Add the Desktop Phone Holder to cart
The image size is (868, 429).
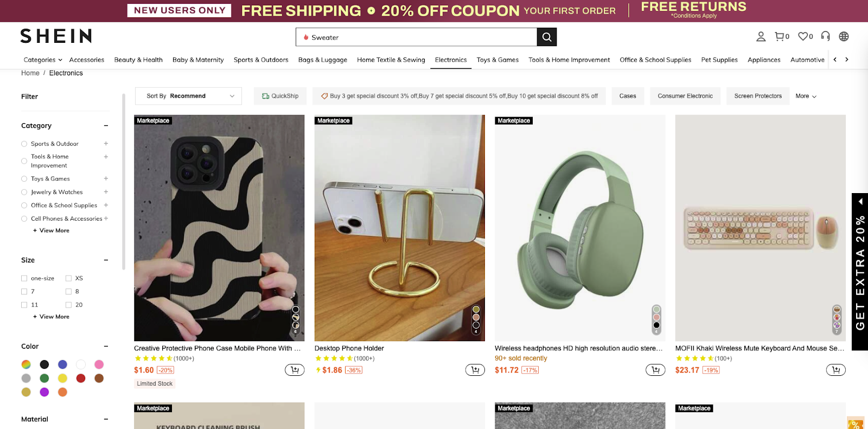(475, 369)
